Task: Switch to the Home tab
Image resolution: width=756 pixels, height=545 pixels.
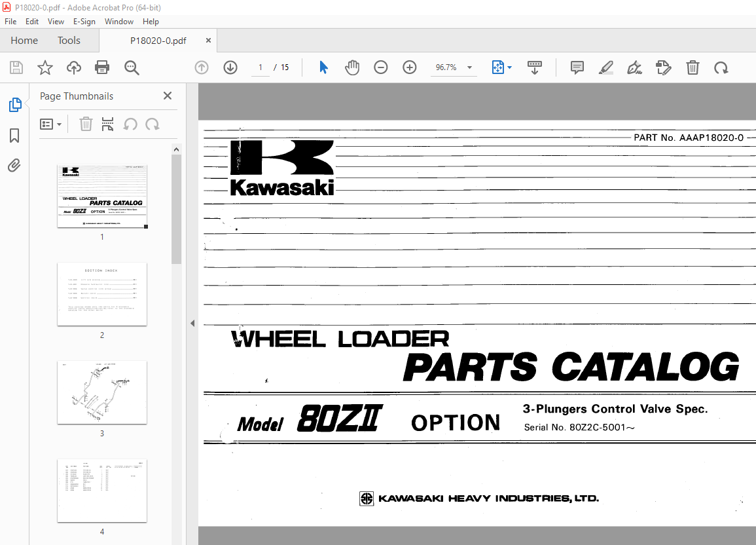Action: (x=24, y=41)
